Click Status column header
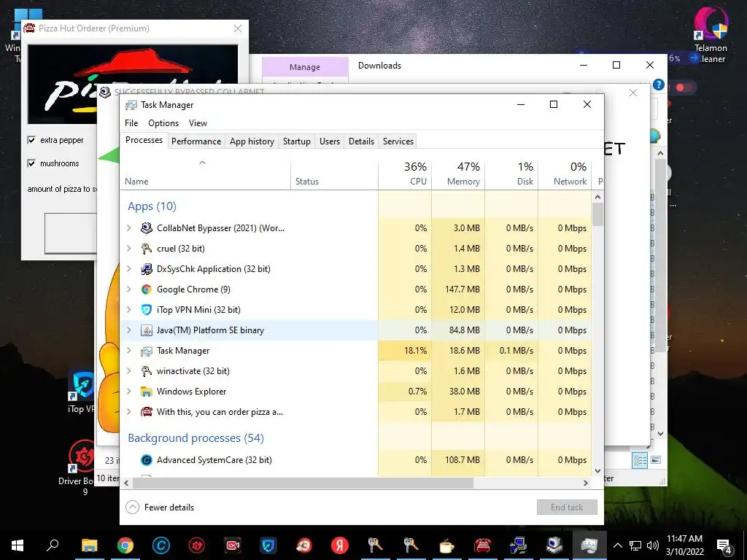Viewport: 747px width, 560px height. click(x=334, y=174)
